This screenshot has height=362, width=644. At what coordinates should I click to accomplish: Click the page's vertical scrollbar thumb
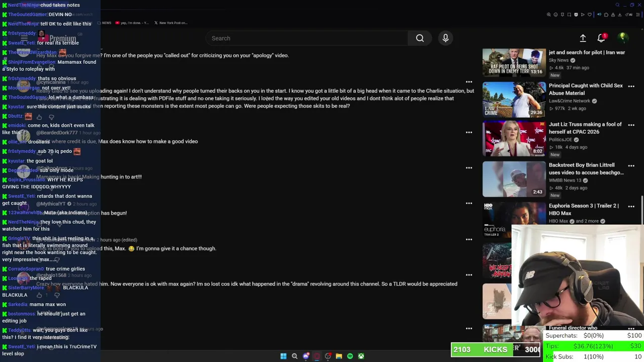pos(641,211)
